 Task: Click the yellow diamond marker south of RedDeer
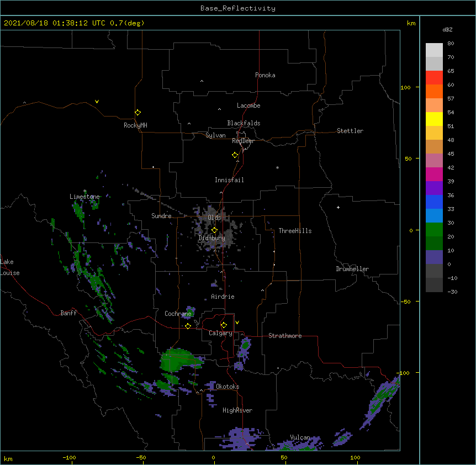pos(235,155)
